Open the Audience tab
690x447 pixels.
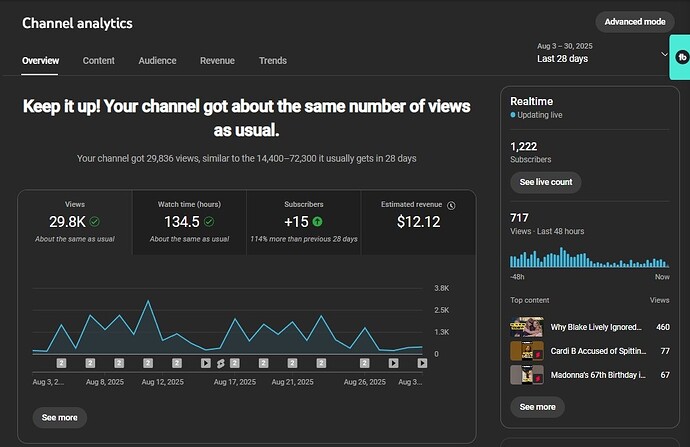tap(157, 61)
